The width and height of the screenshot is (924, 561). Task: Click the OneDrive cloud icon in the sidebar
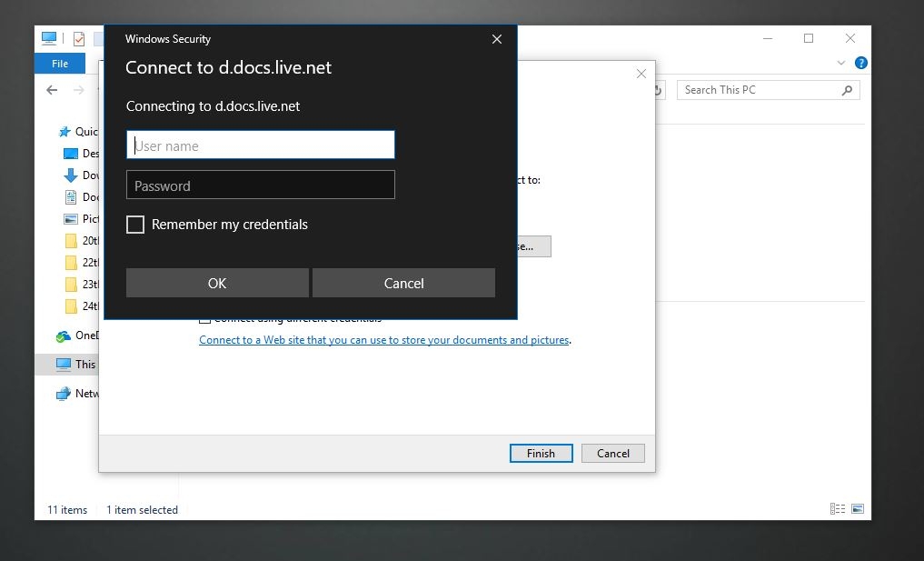[65, 335]
